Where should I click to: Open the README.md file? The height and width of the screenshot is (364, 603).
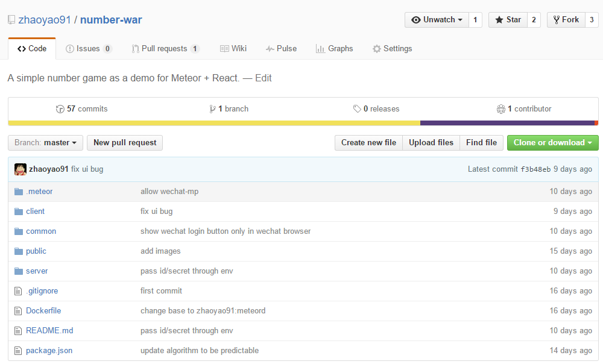pyautogui.click(x=49, y=331)
